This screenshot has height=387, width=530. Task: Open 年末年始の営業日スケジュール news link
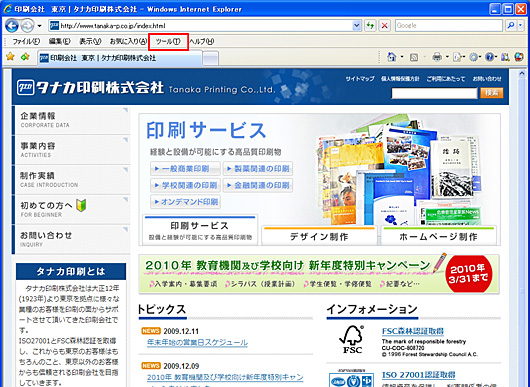(x=197, y=342)
